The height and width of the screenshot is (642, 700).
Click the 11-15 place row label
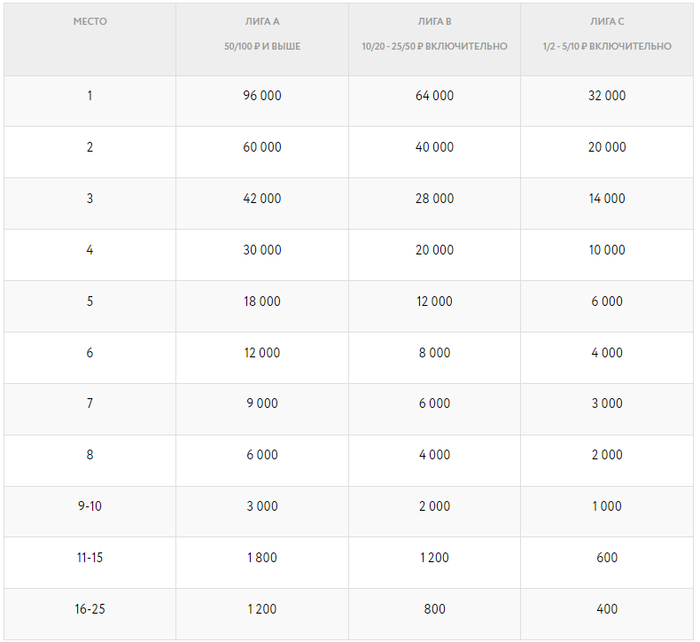click(x=89, y=558)
